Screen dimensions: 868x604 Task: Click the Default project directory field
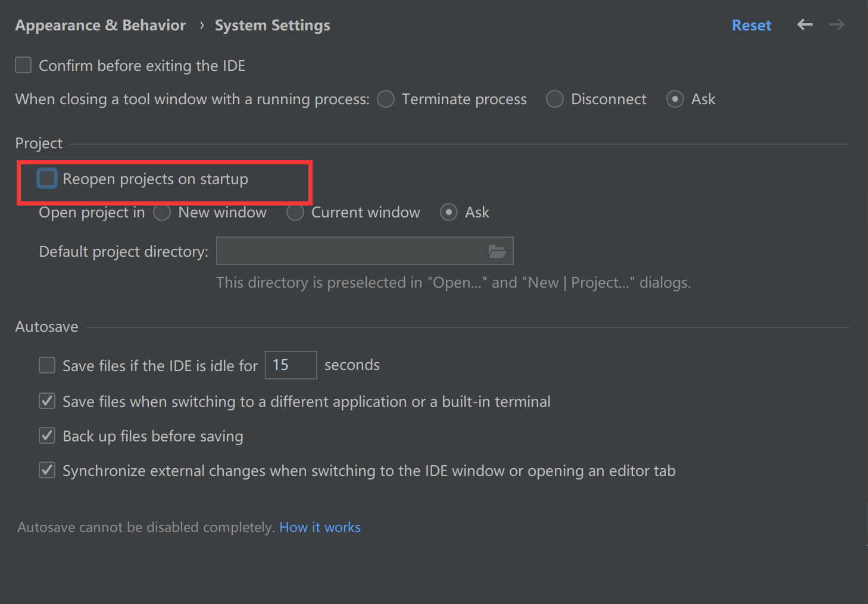pos(351,251)
